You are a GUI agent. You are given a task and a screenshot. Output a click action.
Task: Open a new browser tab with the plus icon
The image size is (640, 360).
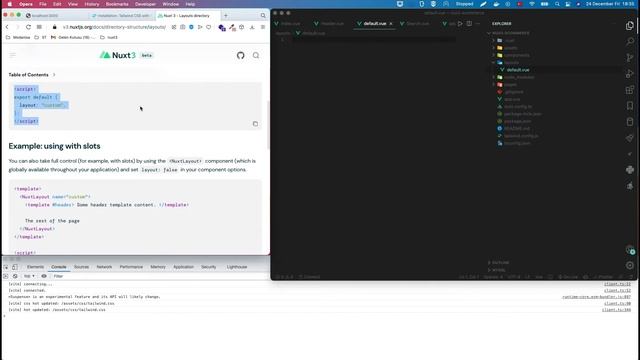click(x=226, y=16)
